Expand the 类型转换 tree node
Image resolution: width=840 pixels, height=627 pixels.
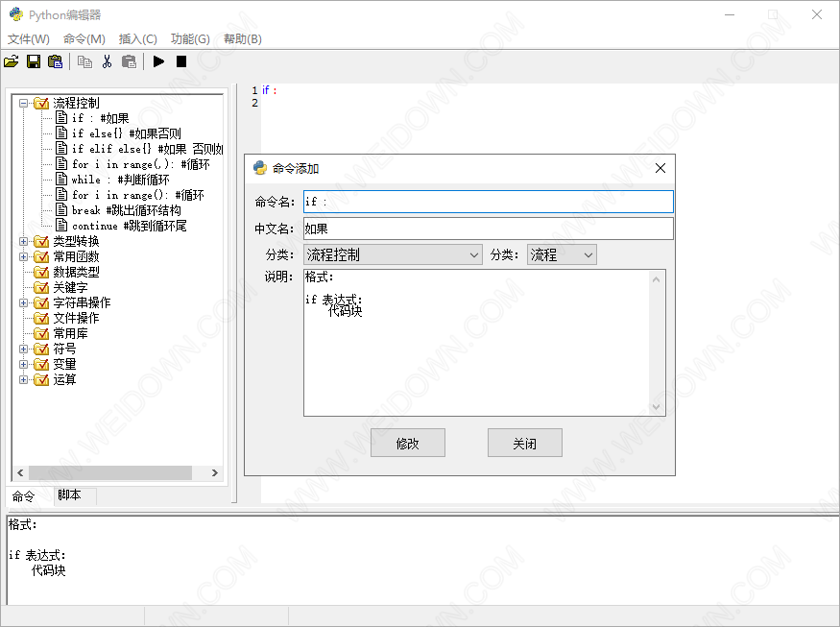pyautogui.click(x=24, y=242)
